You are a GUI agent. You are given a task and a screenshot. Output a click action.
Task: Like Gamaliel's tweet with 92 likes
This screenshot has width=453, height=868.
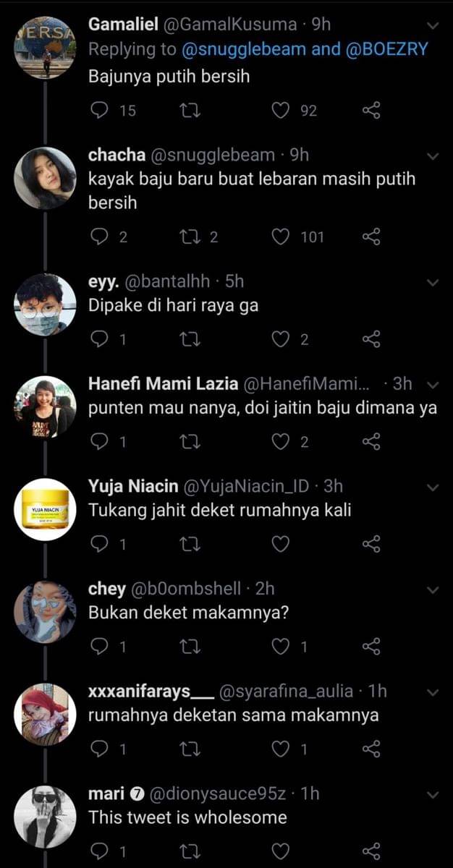click(x=280, y=111)
